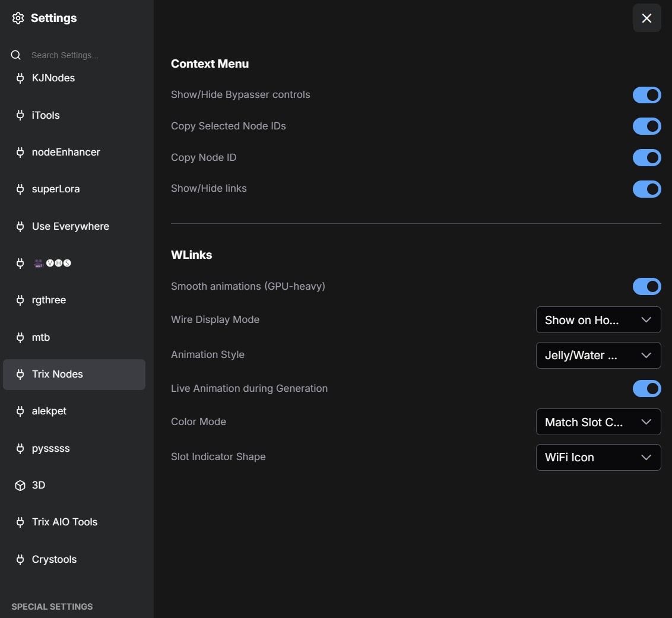This screenshot has width=672, height=618.
Task: Go to nodeEnhancer settings
Action: tap(74, 152)
